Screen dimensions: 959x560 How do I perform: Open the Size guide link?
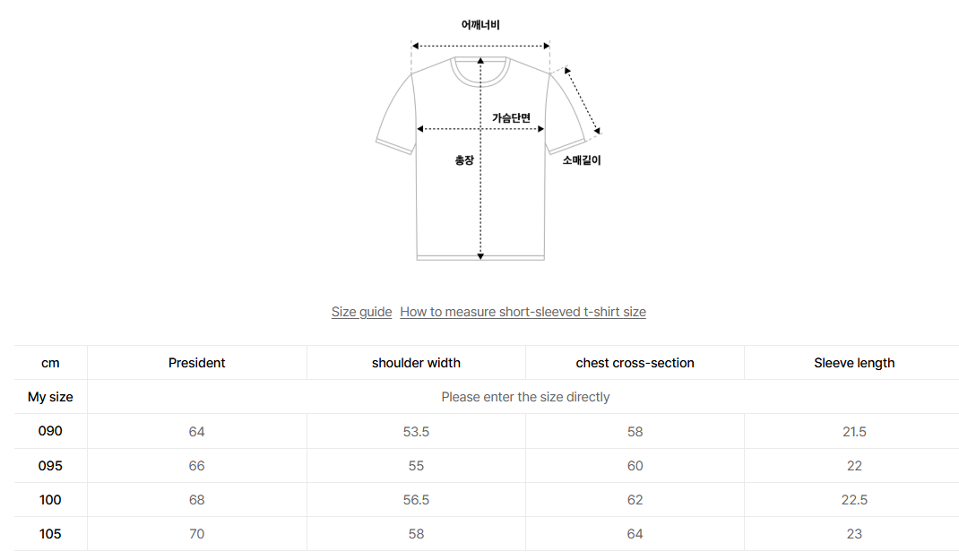[x=361, y=312]
